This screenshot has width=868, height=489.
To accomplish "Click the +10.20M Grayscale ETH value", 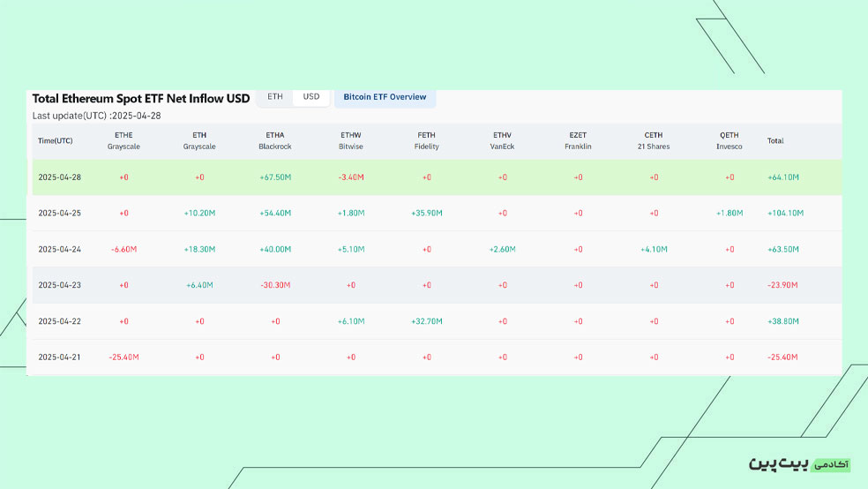I will click(x=199, y=214).
